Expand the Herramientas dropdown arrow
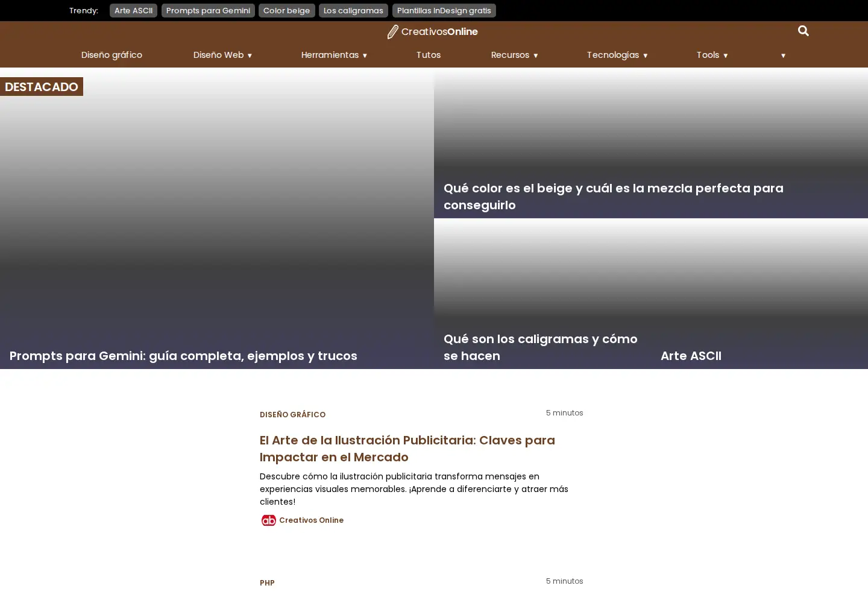The width and height of the screenshot is (868, 603). (365, 55)
